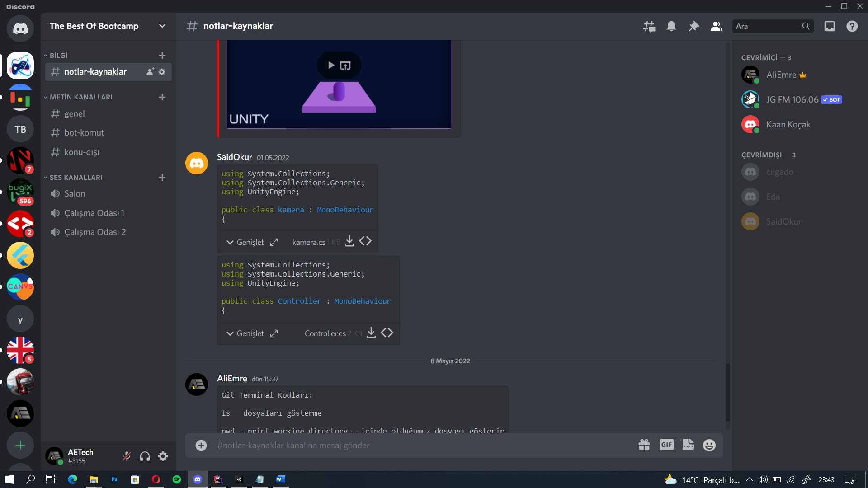The height and width of the screenshot is (488, 868).
Task: View Controller.cs code with the angle brackets icon
Action: click(x=387, y=333)
